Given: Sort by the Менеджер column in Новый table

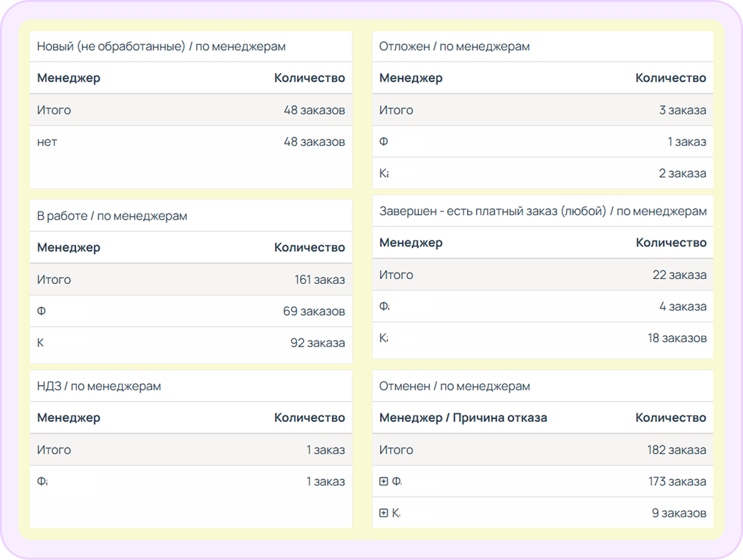Looking at the screenshot, I should pos(69,78).
